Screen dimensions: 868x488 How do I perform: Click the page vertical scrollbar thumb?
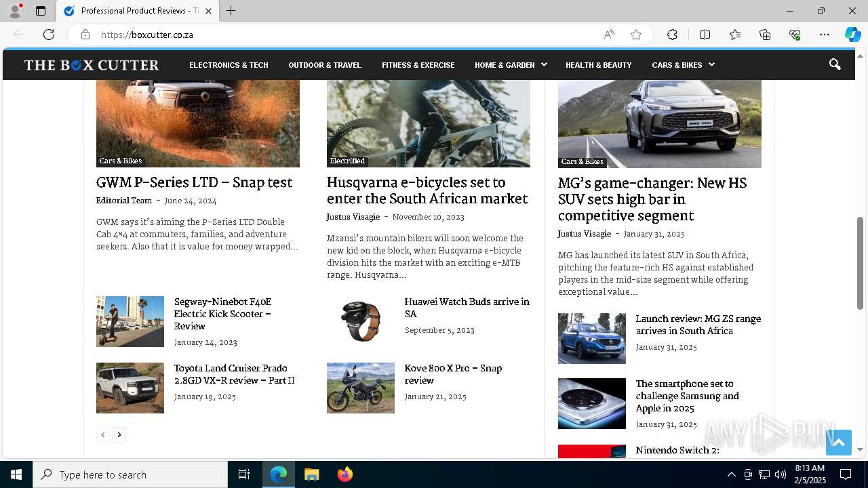pyautogui.click(x=860, y=263)
